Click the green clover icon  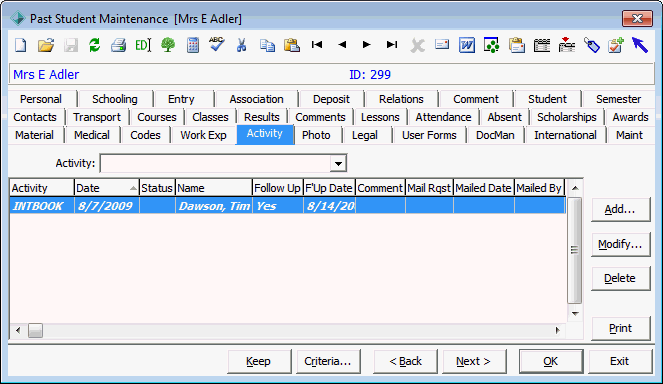491,45
